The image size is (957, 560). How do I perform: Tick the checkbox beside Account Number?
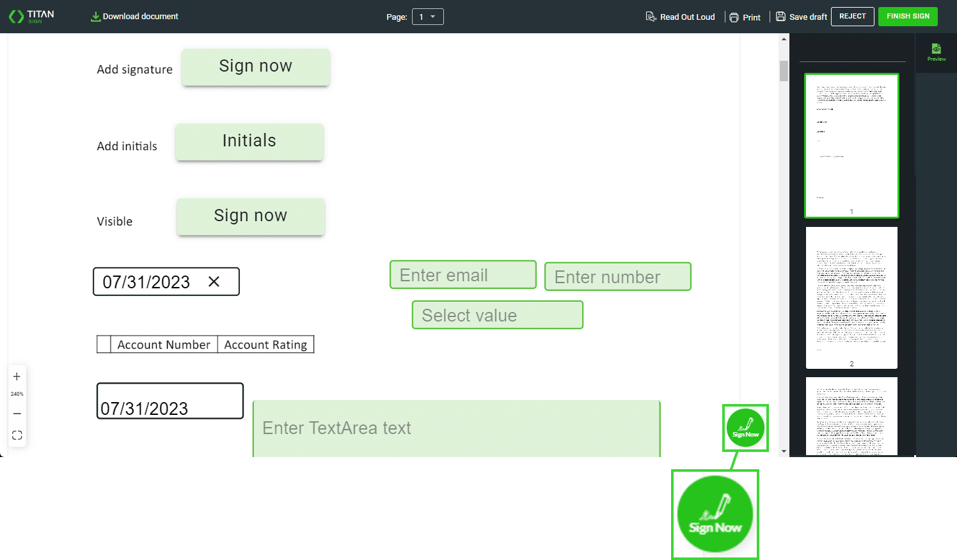[x=104, y=345]
